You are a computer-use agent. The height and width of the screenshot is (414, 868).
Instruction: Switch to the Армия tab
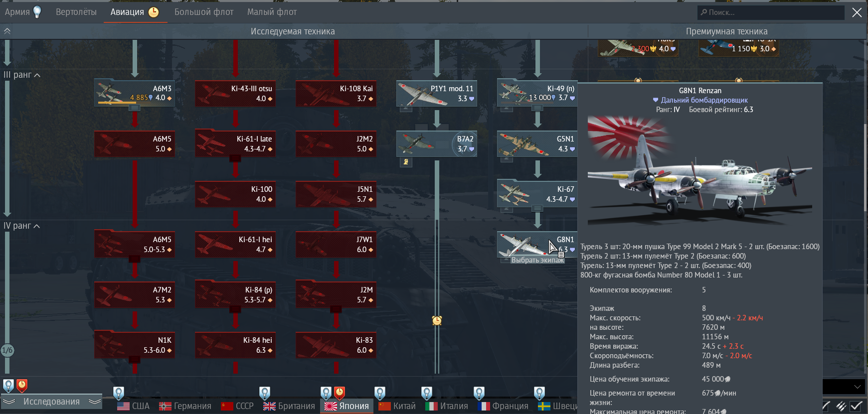tap(17, 12)
